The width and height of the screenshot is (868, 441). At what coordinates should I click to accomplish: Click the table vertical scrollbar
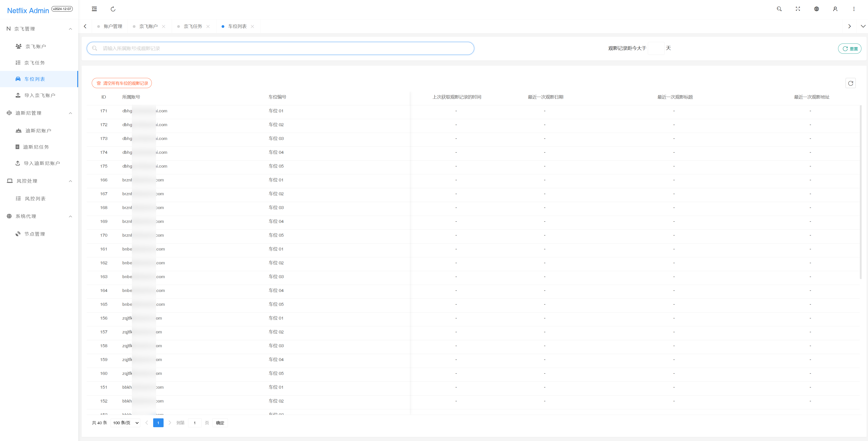[x=861, y=192]
